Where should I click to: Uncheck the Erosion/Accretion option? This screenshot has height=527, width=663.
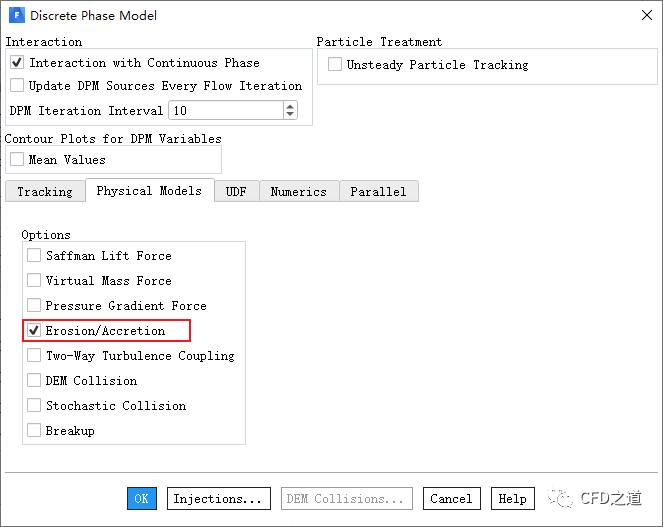pyautogui.click(x=35, y=331)
